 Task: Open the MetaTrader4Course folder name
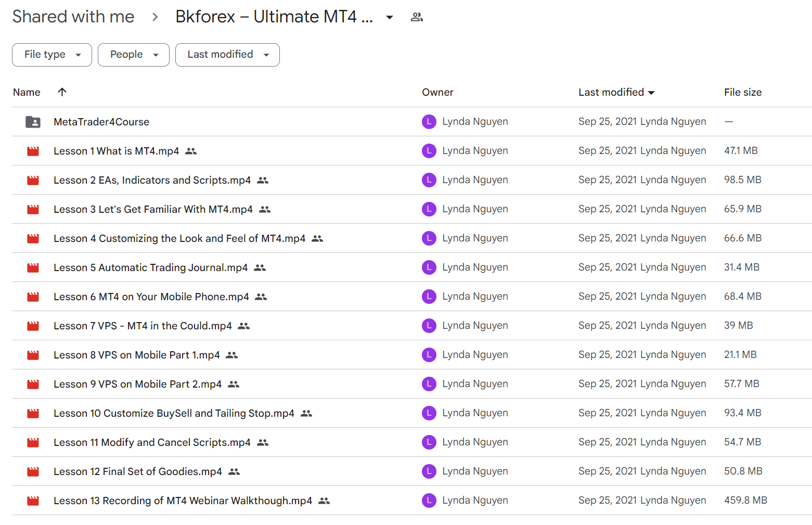coord(101,122)
